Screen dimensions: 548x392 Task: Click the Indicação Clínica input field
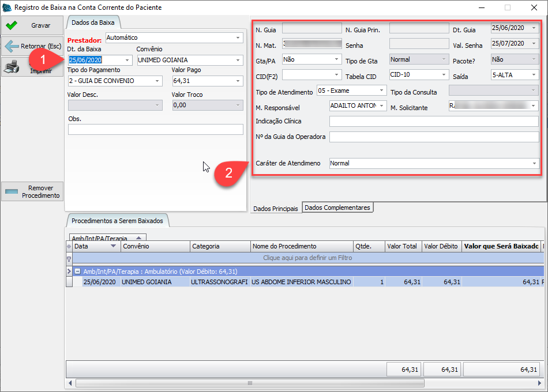point(434,121)
